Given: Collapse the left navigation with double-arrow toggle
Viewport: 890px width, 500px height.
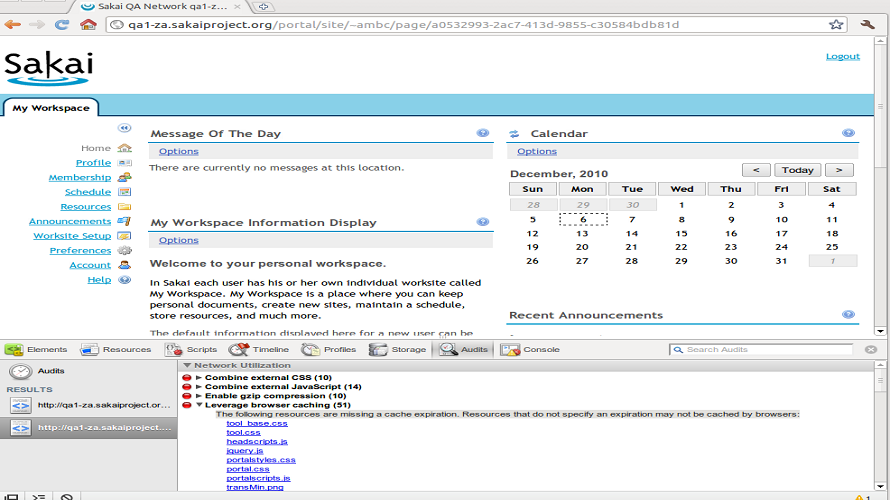Looking at the screenshot, I should point(125,128).
